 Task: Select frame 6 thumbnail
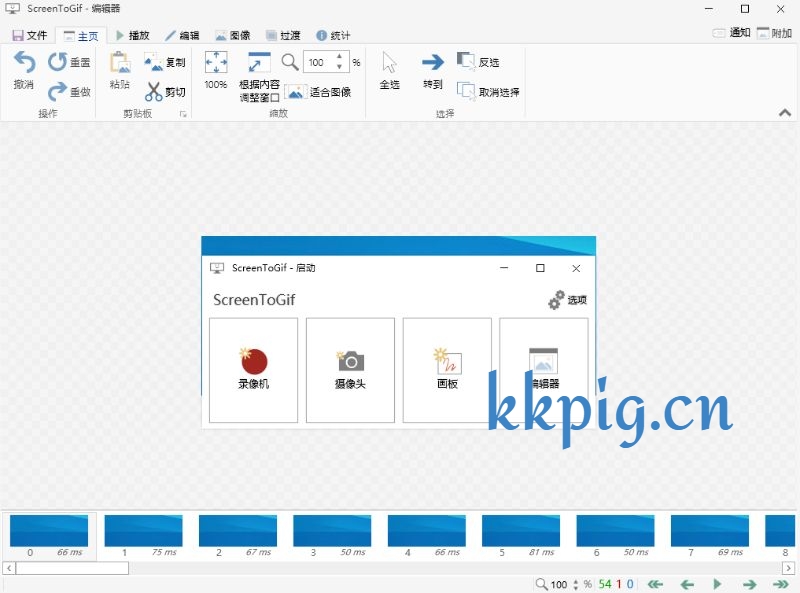click(x=615, y=536)
